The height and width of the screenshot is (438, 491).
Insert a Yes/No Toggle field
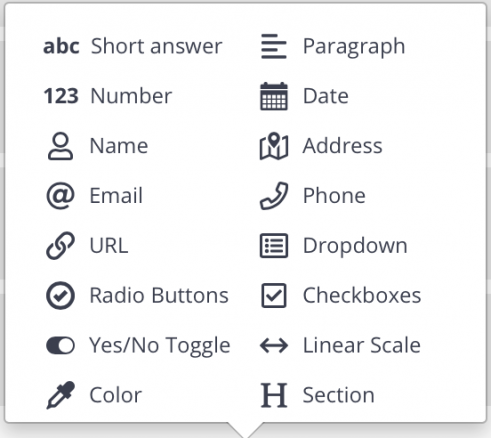point(138,345)
